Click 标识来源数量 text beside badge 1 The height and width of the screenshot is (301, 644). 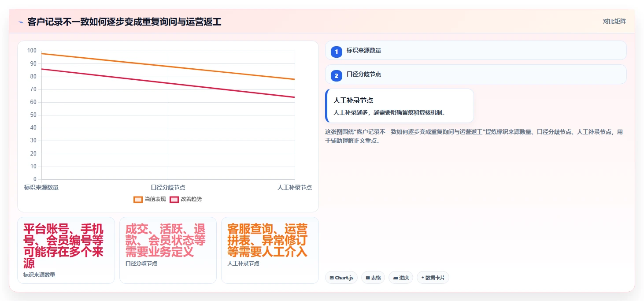pyautogui.click(x=364, y=51)
